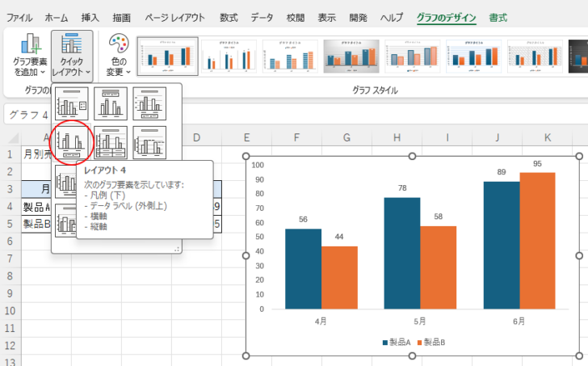Apply the seventh hatched-background chart style
Viewport: 588px width, 366px height.
tap(535, 57)
